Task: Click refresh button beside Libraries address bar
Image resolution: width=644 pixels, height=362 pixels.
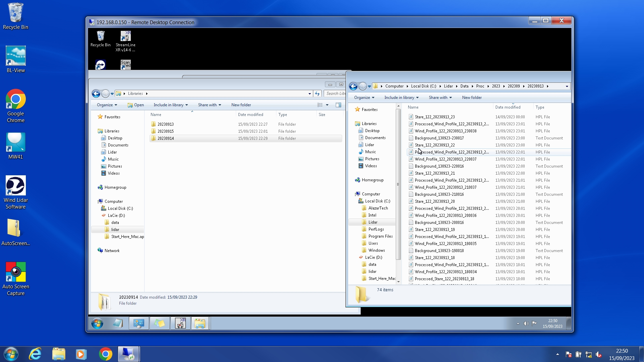Action: tap(317, 94)
